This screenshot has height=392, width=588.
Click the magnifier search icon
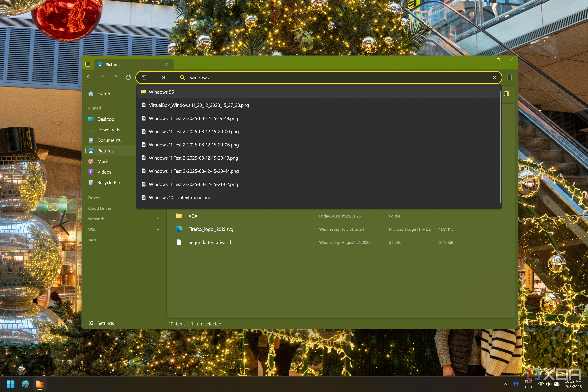[182, 77]
